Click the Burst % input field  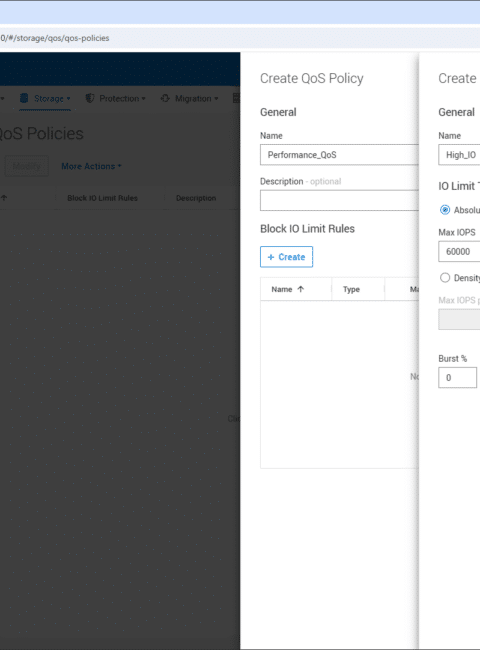457,378
